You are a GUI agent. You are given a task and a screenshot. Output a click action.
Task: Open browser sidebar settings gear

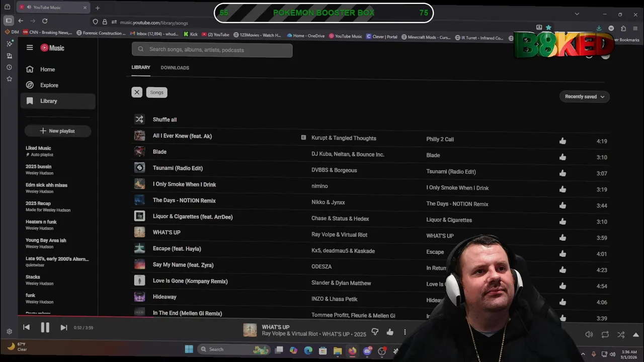(9, 331)
